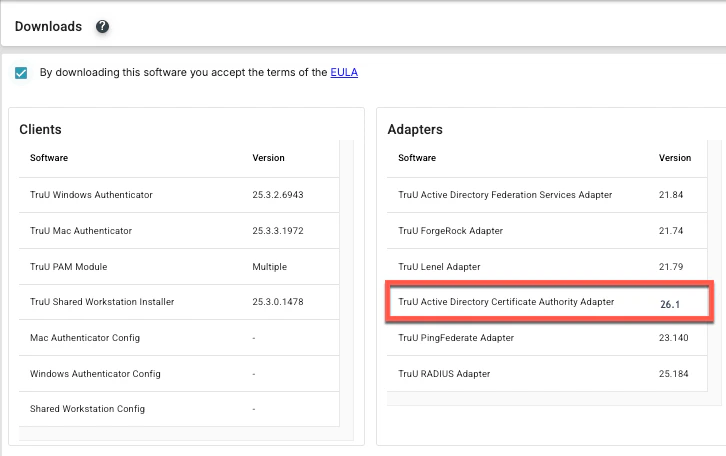Select Windows Authenticator Config entry

[95, 374]
